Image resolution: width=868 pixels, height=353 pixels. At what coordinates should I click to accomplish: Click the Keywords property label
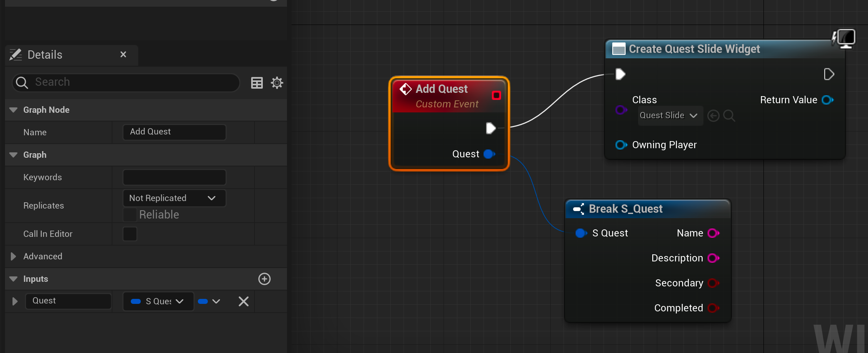(42, 177)
